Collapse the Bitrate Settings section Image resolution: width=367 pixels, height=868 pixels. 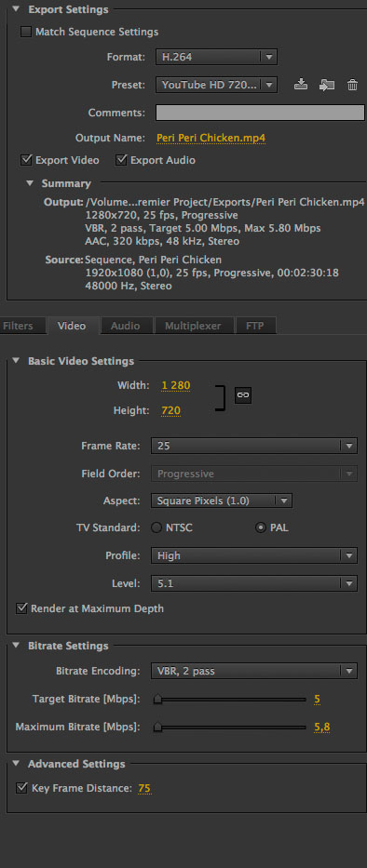coord(16,646)
